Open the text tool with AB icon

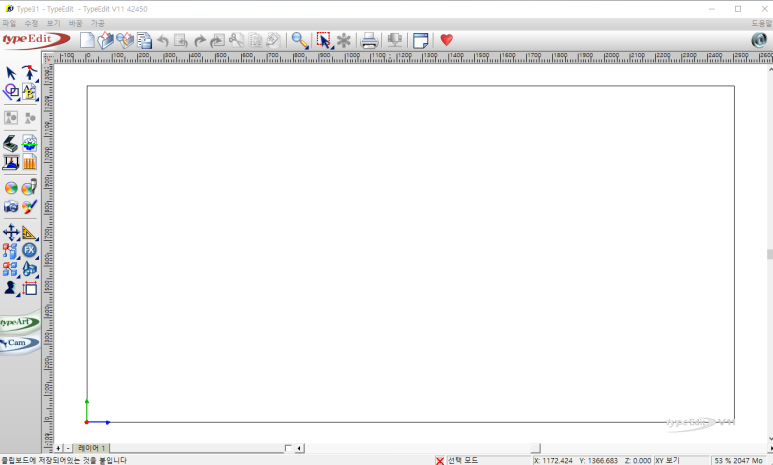(29, 92)
